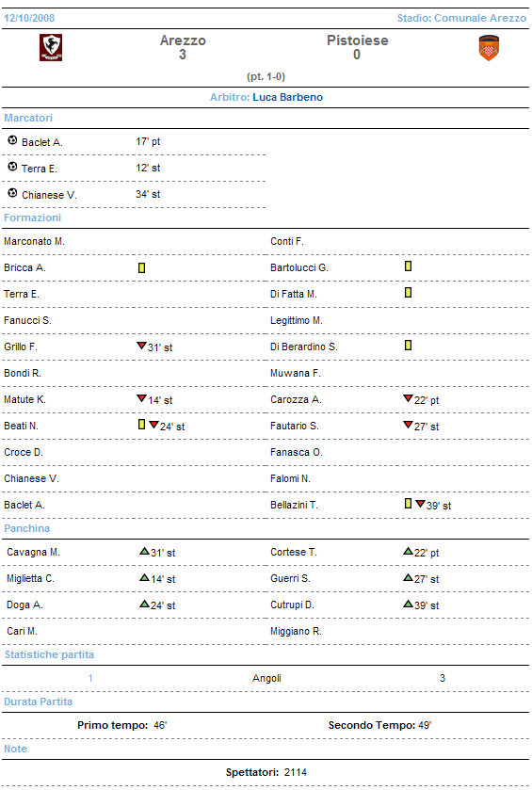Open referee Luca Barbeno link

[x=288, y=97]
